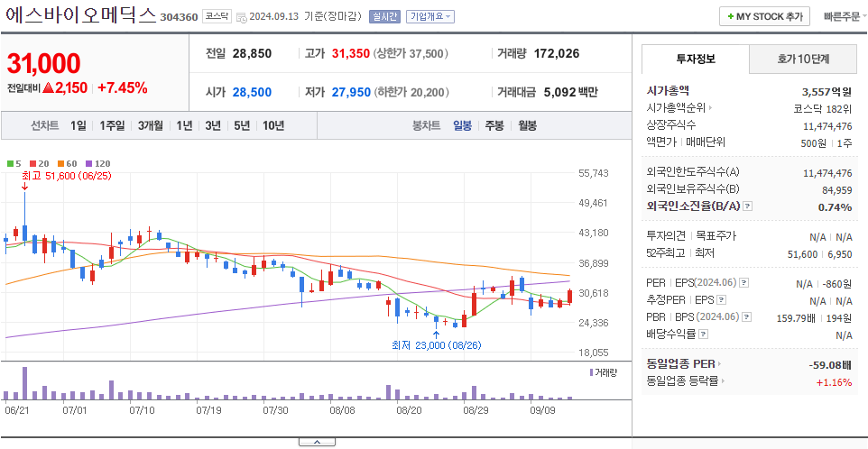This screenshot has height=449, width=868.
Task: Click the help icon beside PBR BPS(2024.06)
Action: click(747, 317)
